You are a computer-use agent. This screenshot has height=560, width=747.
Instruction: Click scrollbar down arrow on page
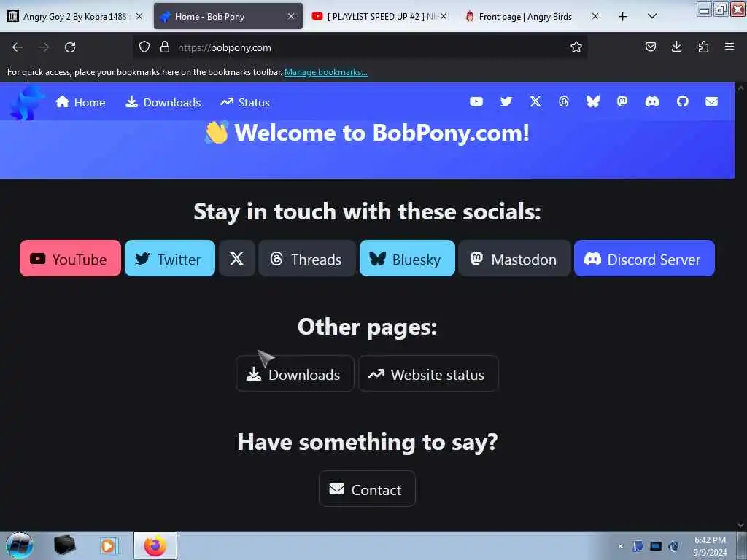tap(740, 525)
